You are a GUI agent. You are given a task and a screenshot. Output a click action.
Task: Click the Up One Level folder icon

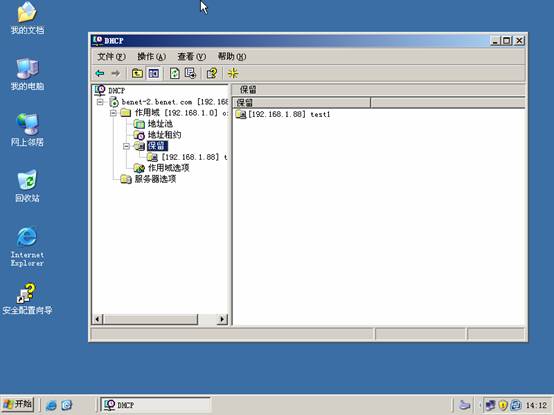[x=137, y=73]
